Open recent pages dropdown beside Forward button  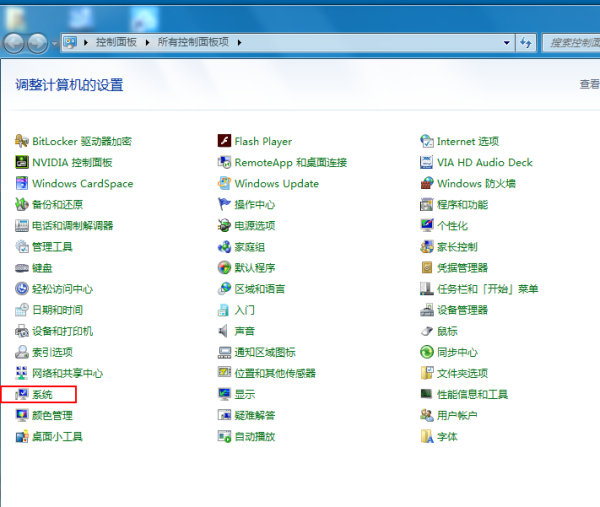pos(54,43)
